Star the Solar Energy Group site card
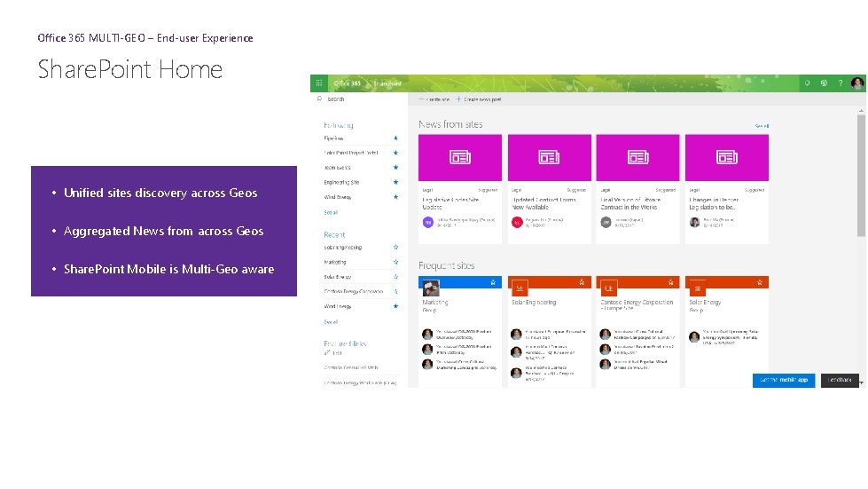Viewport: 868px width, 489px height. coord(760,282)
